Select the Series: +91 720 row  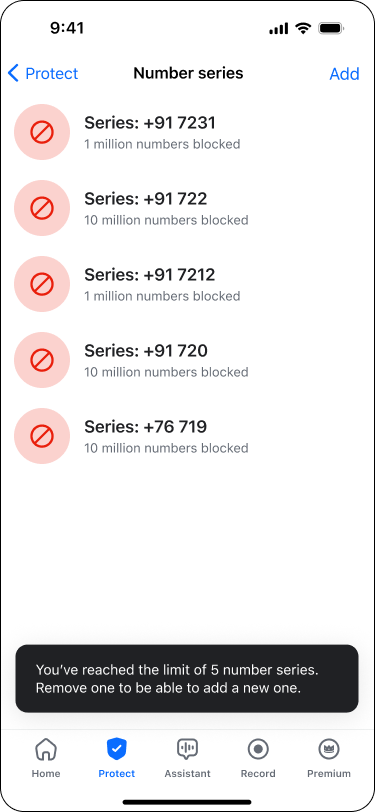click(x=188, y=360)
